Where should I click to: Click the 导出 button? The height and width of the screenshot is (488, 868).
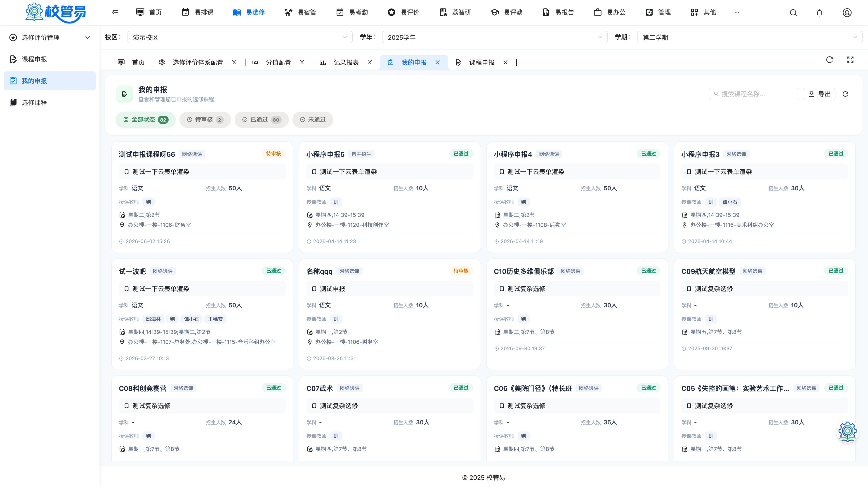point(819,94)
